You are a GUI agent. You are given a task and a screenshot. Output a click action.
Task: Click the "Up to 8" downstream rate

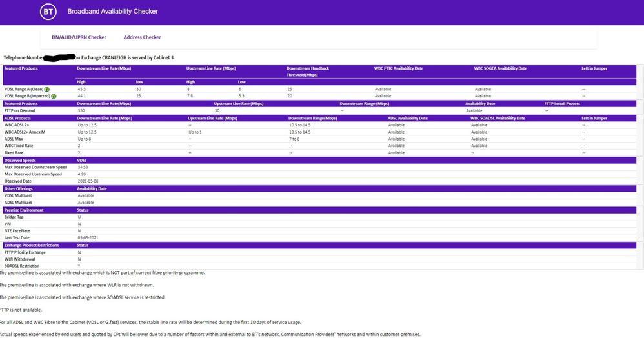pos(85,139)
